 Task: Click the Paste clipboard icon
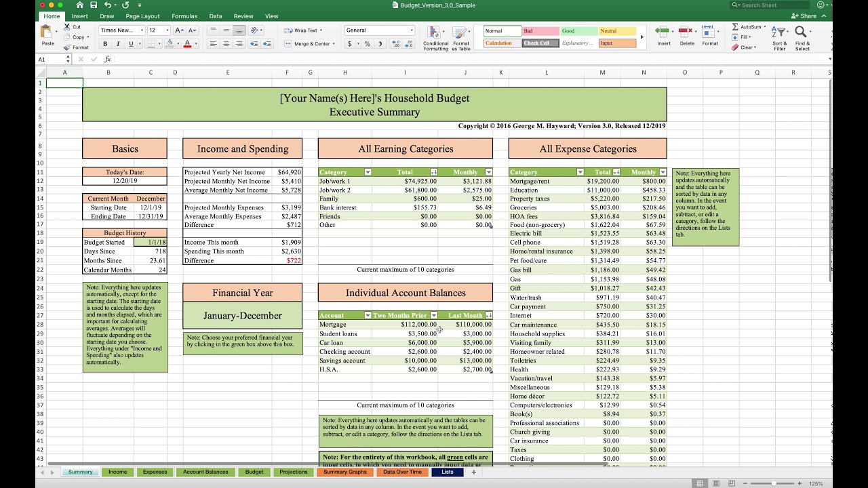click(x=47, y=33)
